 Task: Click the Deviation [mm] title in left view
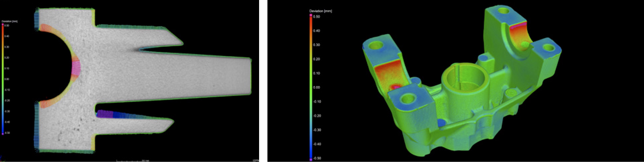(10, 21)
